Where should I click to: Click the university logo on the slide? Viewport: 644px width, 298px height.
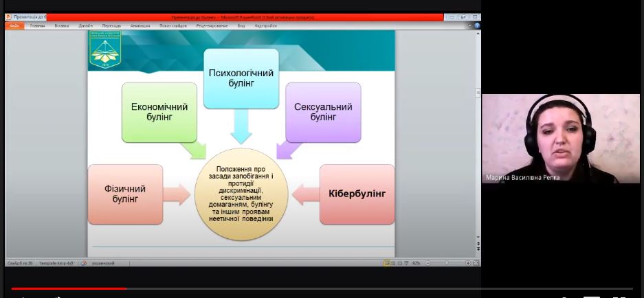coord(105,49)
